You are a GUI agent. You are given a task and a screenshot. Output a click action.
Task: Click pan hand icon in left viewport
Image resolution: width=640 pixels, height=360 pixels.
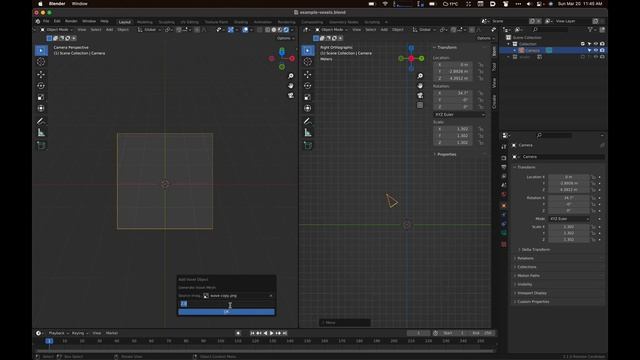291,86
